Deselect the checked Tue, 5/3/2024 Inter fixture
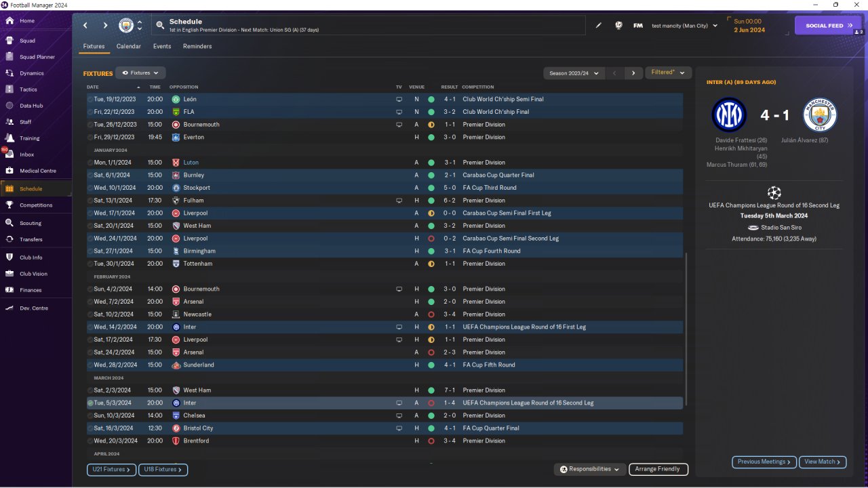 (x=90, y=403)
